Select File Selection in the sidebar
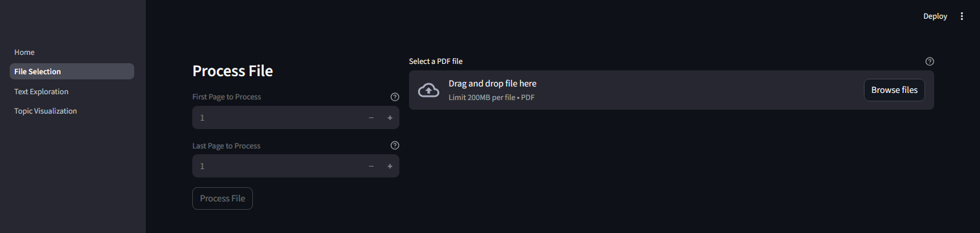 point(72,72)
